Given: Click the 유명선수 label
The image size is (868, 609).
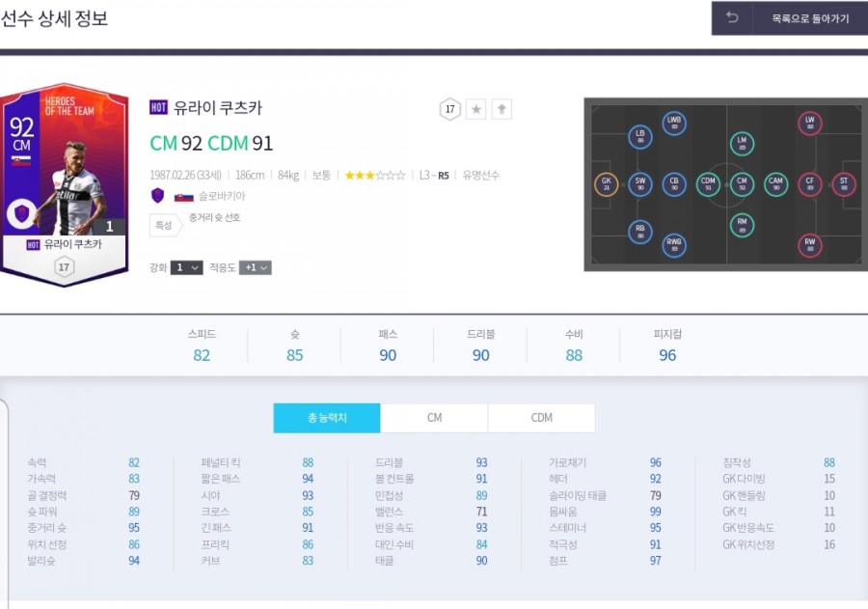Looking at the screenshot, I should (x=480, y=176).
